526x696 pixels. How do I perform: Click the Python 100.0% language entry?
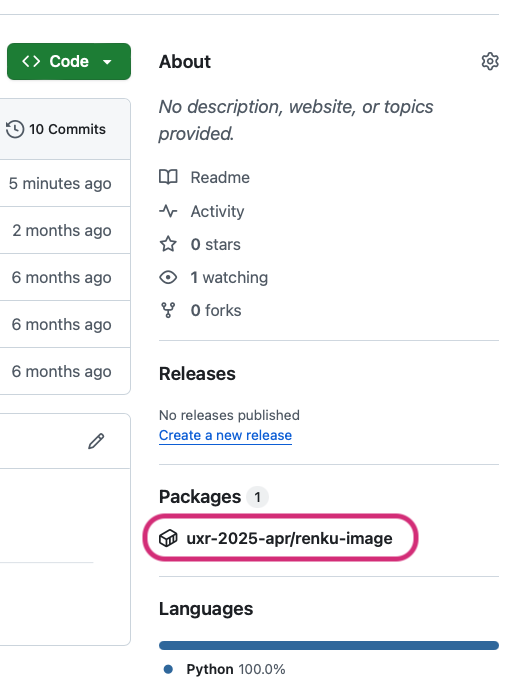[x=225, y=669]
